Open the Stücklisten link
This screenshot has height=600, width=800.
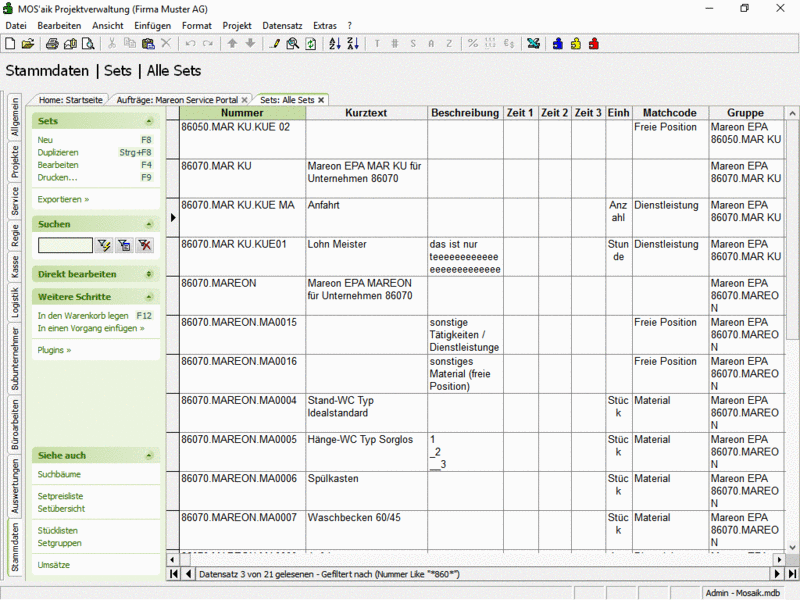tap(58, 531)
